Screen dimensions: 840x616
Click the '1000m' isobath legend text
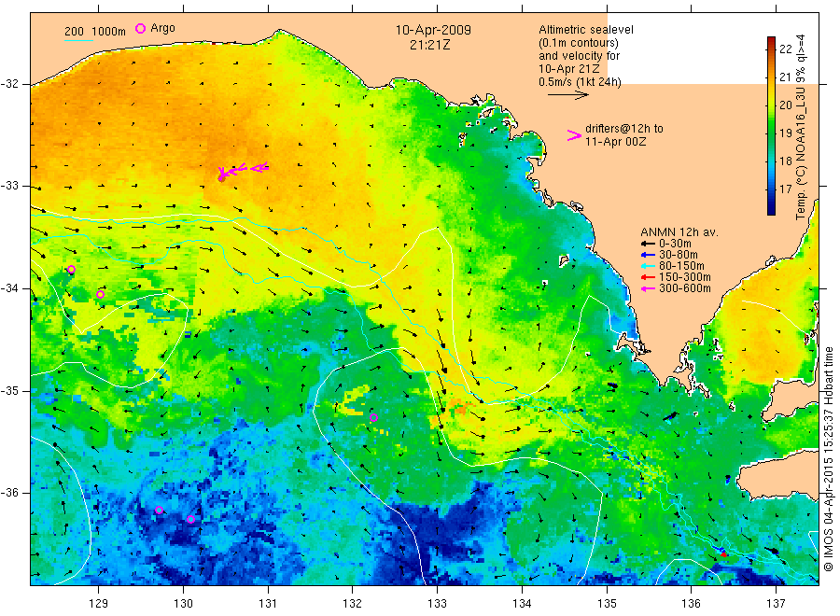[109, 32]
